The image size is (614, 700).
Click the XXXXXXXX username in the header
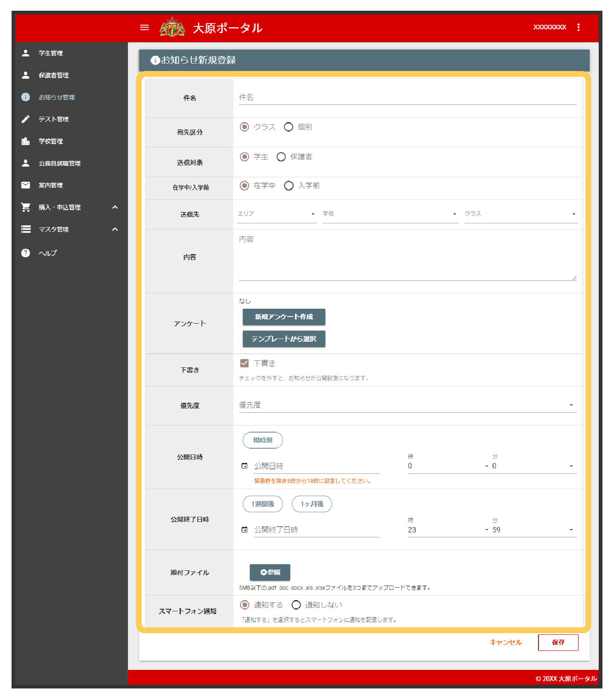(550, 27)
